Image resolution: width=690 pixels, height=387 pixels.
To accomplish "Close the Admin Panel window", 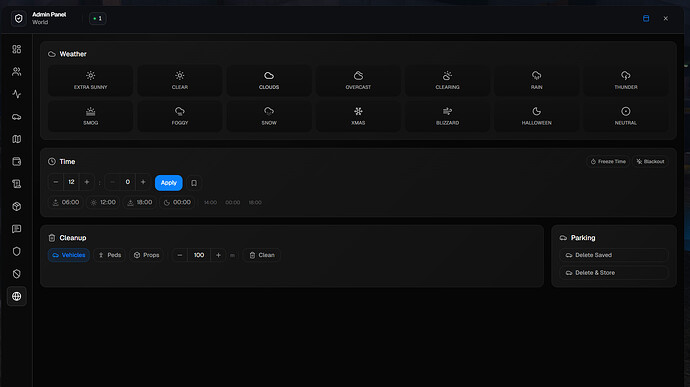I will [x=666, y=18].
